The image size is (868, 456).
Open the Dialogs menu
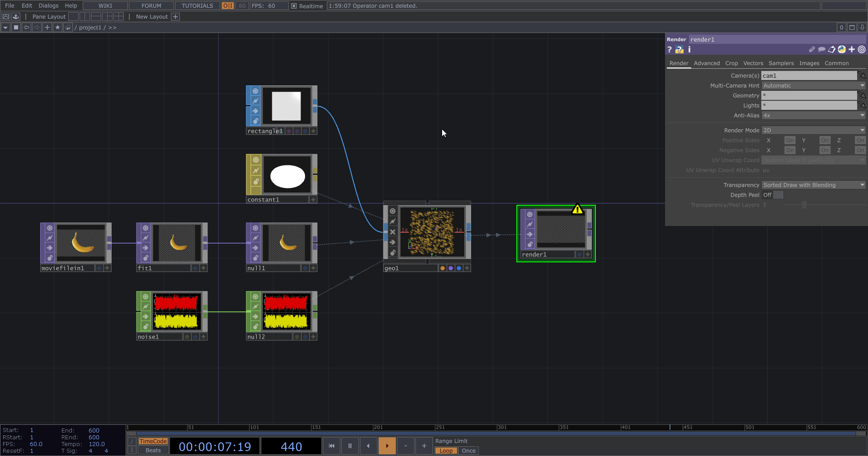[x=48, y=6]
